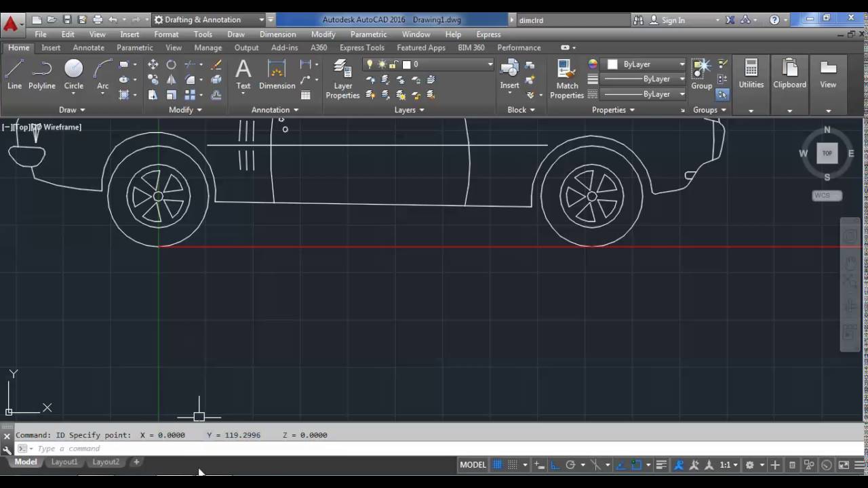This screenshot has height=488, width=868.
Task: Toggle 2D object snap in status bar
Action: [x=636, y=465]
